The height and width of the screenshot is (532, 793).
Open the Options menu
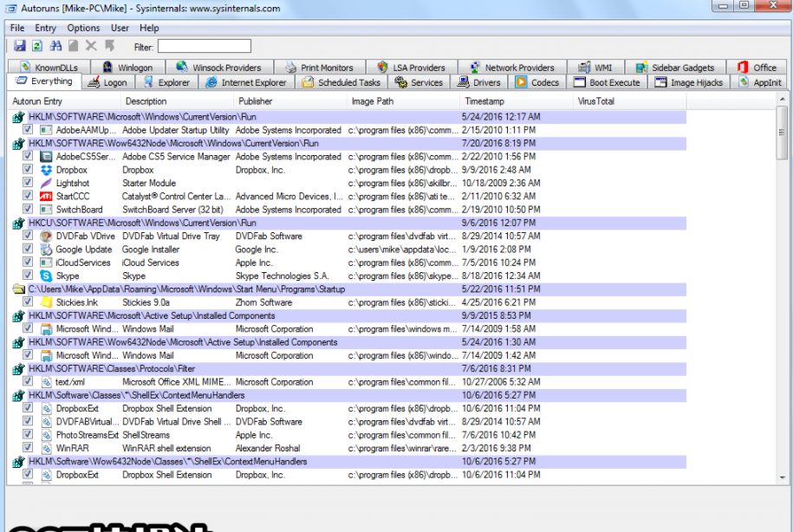(83, 29)
